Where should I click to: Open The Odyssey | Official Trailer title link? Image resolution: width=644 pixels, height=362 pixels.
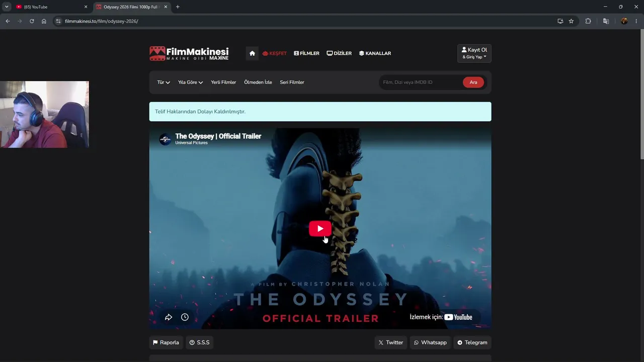pos(218,136)
